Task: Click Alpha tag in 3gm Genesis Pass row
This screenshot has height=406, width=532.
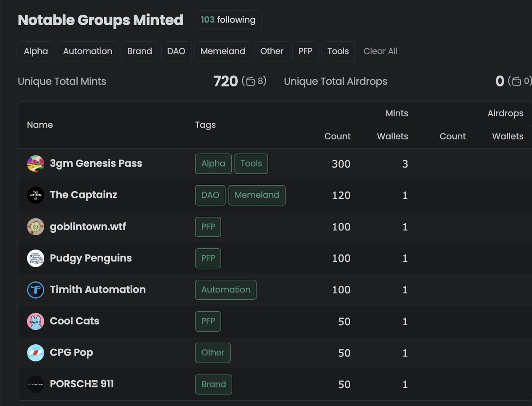Action: pos(213,164)
